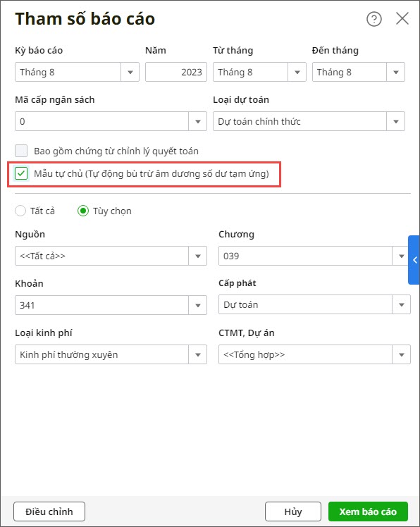Image resolution: width=420 pixels, height=527 pixels.
Task: Click the Hủy button
Action: [293, 512]
